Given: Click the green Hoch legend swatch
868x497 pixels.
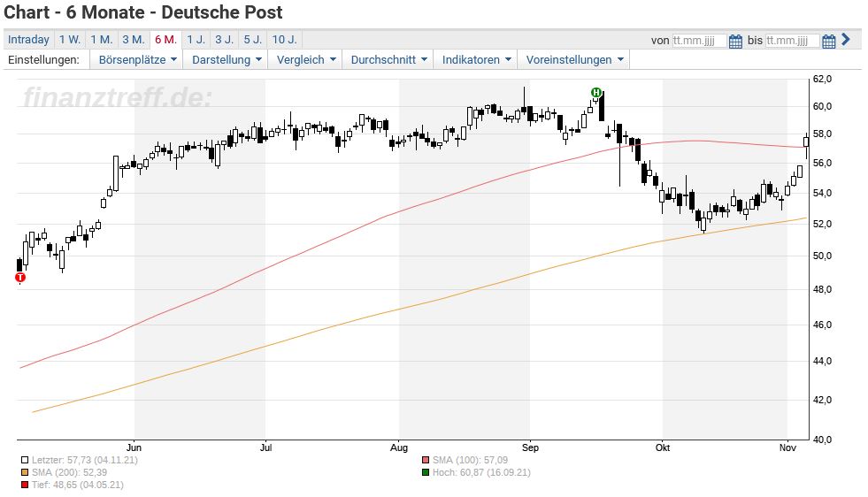Looking at the screenshot, I should [x=426, y=472].
